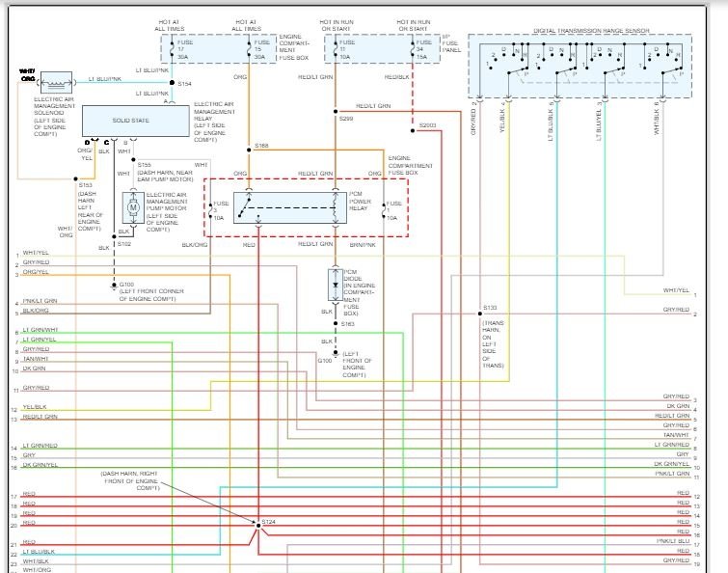This screenshot has width=728, height=573.
Task: Click the WHT/ORG label at left row 24
Action: point(37,570)
